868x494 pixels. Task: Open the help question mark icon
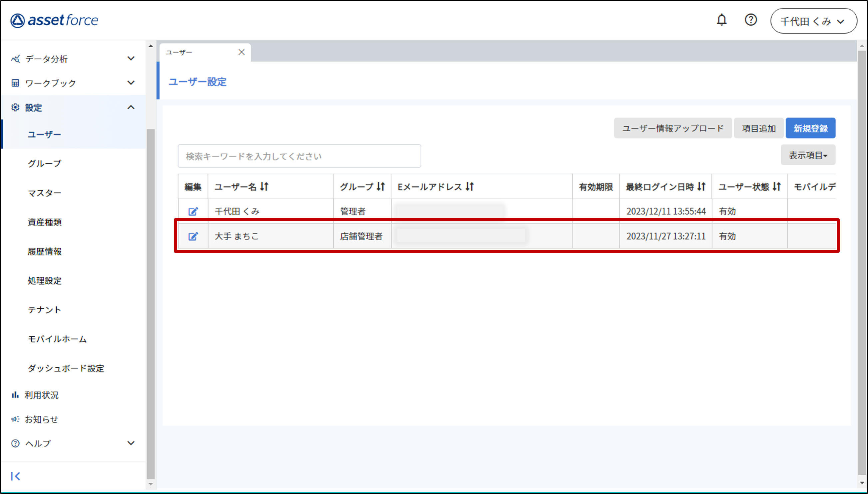(751, 20)
